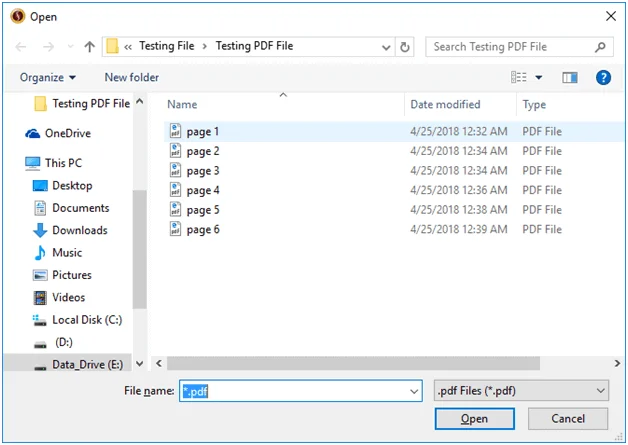Toggle the preview pane icon
Image resolution: width=628 pixels, height=445 pixels.
point(570,77)
